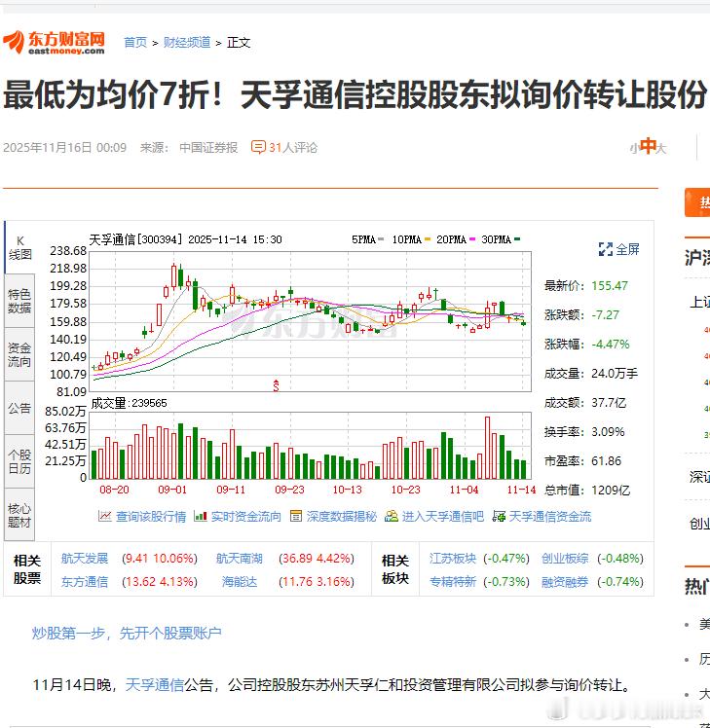Click 炒股第一步，先开个股票账户 link
Screen dimensions: 710x728
pos(127,633)
